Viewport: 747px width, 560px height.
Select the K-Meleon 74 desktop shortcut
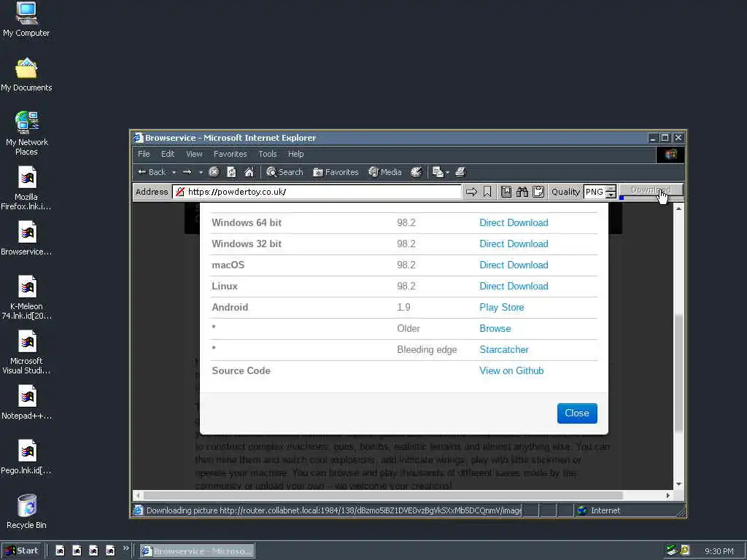(26, 298)
